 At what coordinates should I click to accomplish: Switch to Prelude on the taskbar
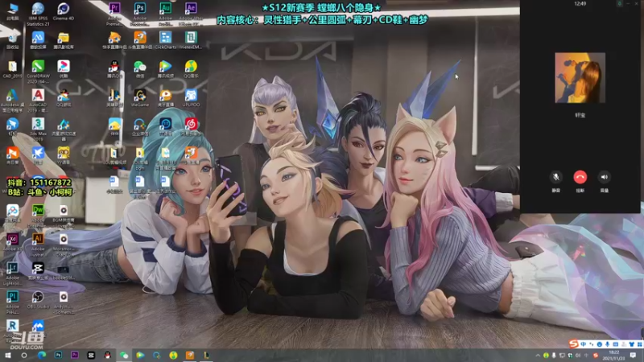pyautogui.click(x=74, y=355)
